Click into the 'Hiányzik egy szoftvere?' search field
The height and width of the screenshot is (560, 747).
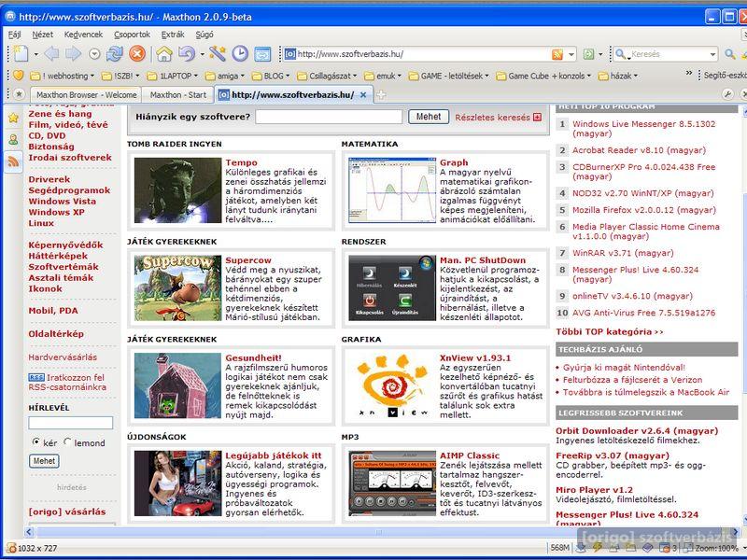click(329, 117)
